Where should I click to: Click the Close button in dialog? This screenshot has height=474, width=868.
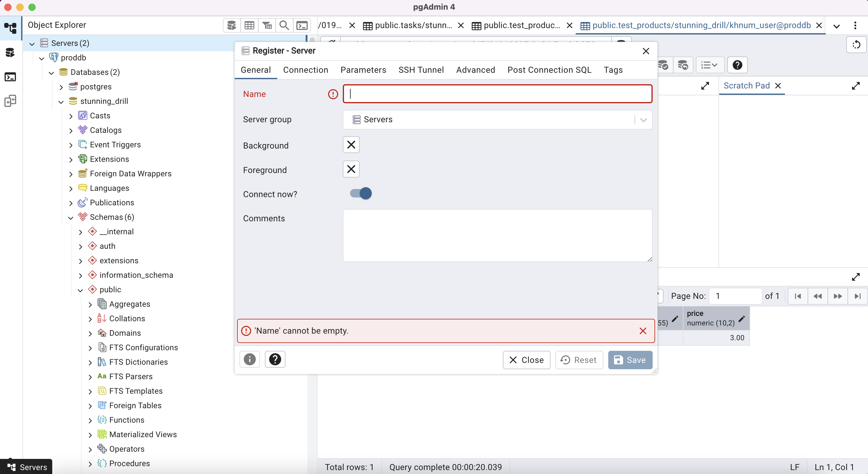click(526, 360)
